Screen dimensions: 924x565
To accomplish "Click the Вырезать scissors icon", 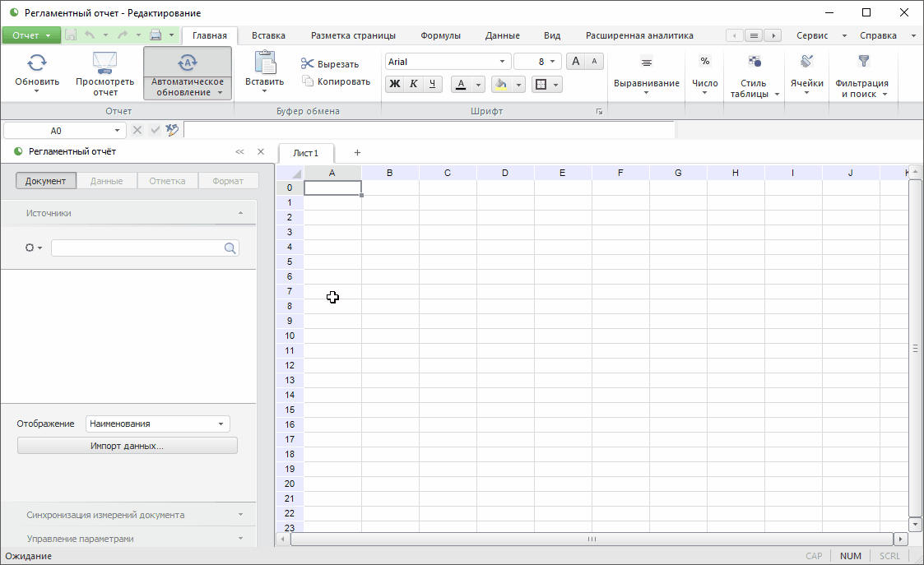I will pyautogui.click(x=308, y=64).
